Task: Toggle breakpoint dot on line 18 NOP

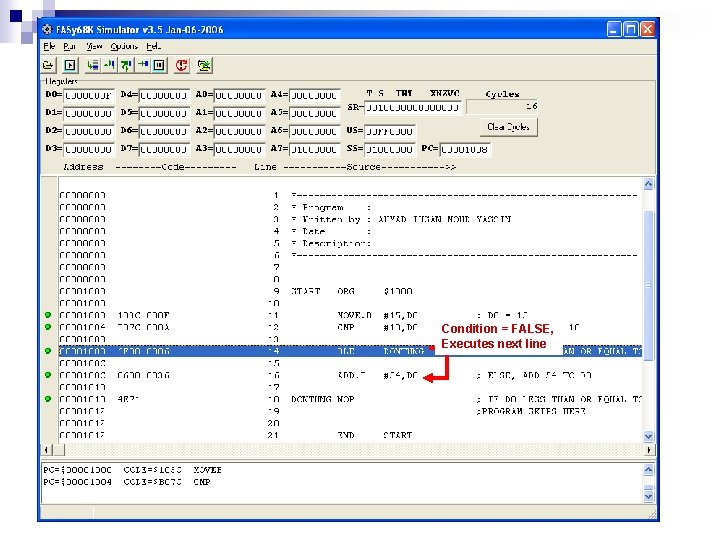Action: pyautogui.click(x=48, y=399)
